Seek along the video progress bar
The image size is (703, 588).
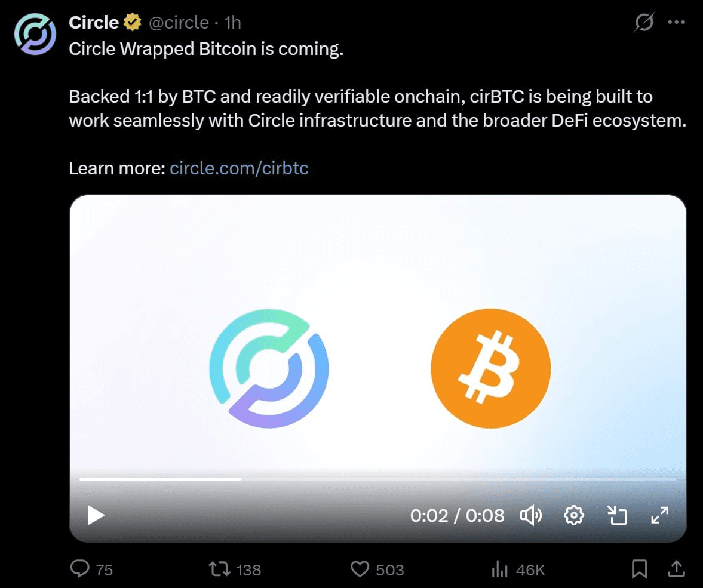tap(378, 479)
